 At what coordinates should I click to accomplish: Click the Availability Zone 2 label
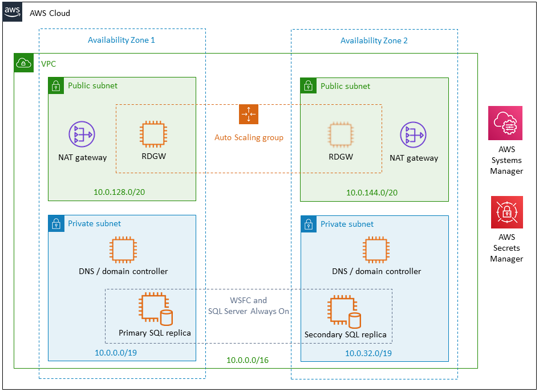point(374,40)
